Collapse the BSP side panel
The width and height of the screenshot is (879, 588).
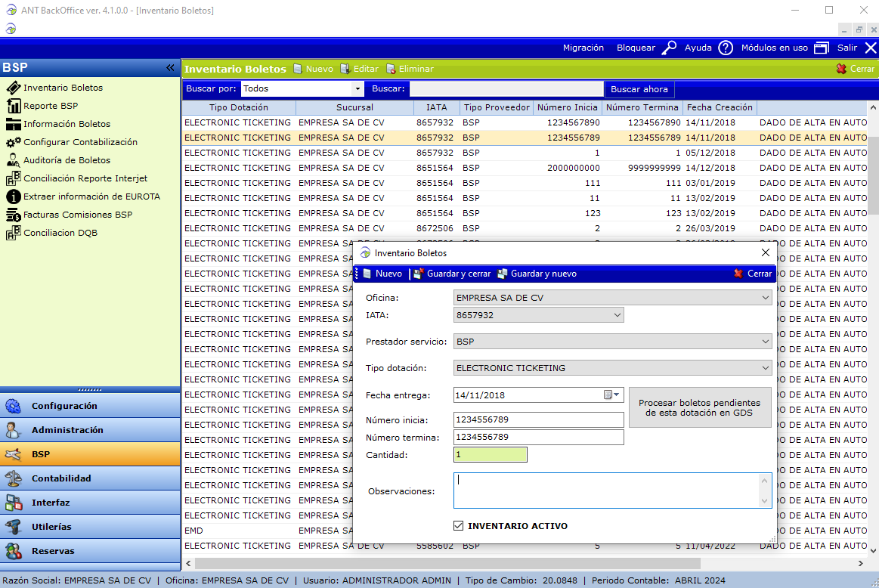pyautogui.click(x=170, y=68)
